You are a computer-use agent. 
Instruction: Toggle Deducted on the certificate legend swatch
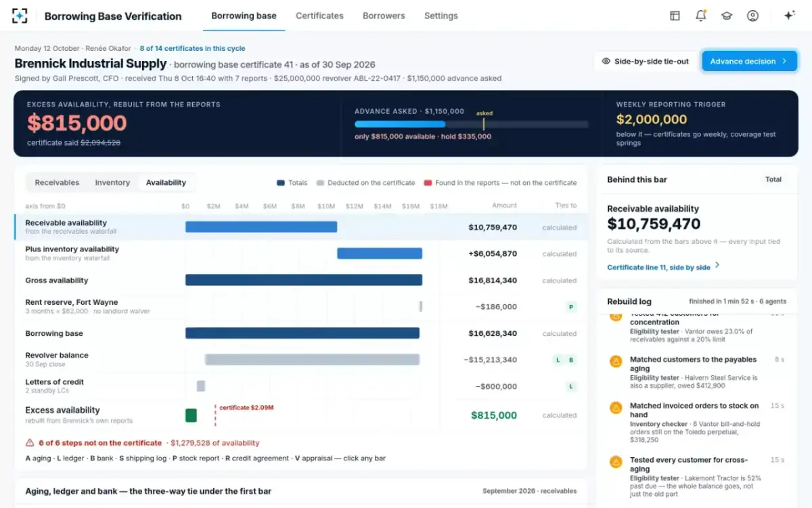click(x=321, y=183)
